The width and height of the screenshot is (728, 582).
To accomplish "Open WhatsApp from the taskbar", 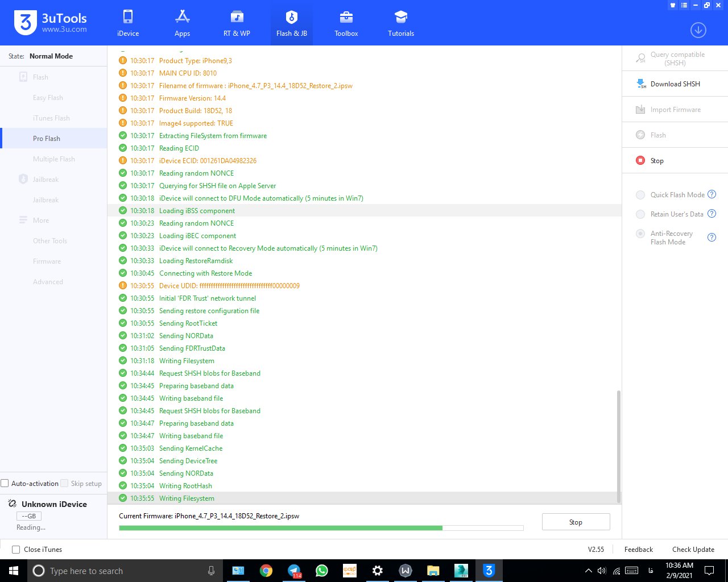I will pos(322,571).
